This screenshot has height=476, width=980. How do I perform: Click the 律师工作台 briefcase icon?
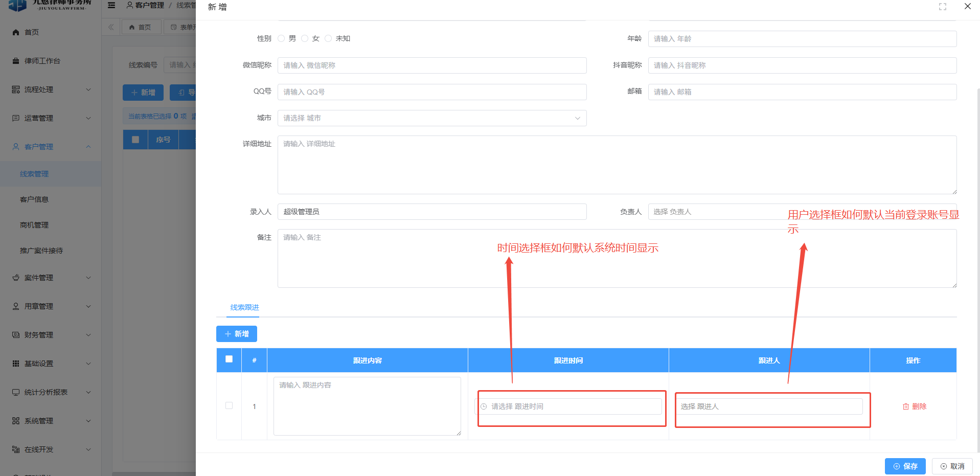point(16,61)
